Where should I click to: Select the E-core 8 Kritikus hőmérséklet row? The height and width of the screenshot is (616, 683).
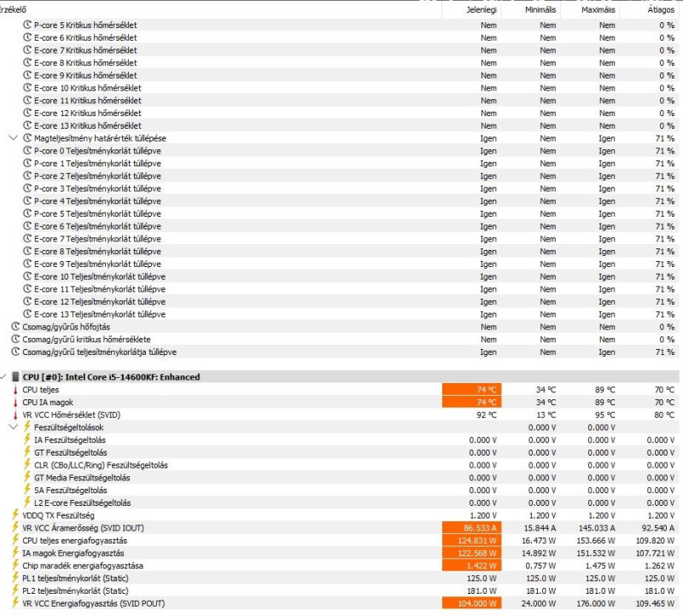tap(340, 62)
